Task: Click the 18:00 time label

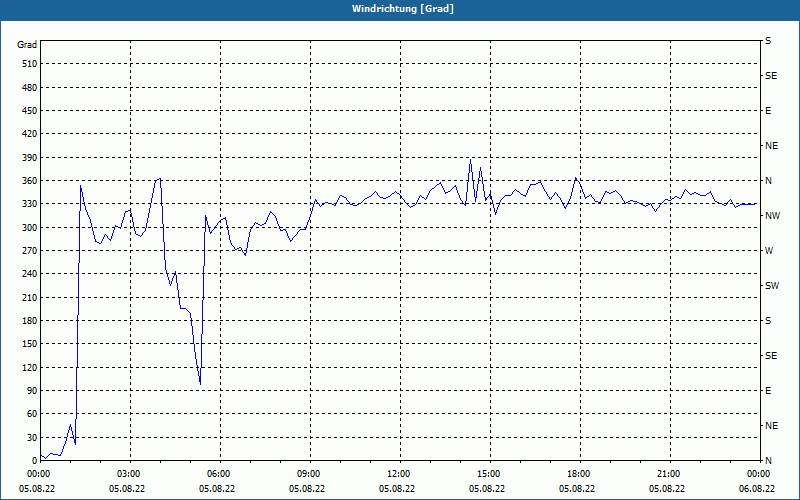Action: point(580,474)
